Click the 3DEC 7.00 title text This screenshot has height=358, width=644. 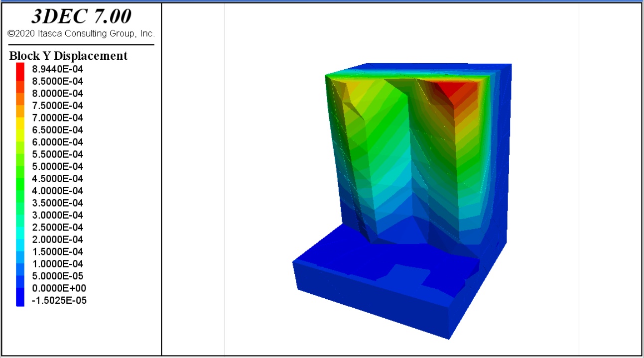pyautogui.click(x=81, y=16)
